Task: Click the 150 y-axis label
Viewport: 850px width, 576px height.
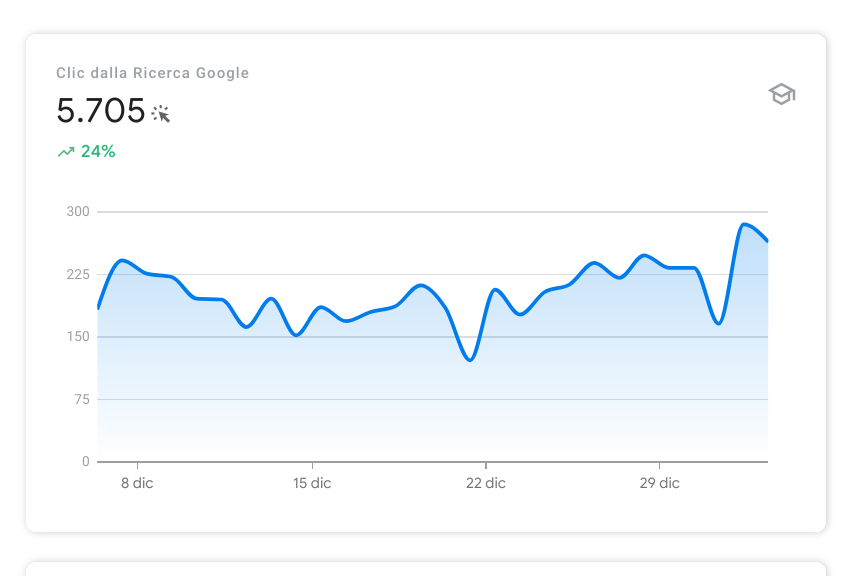Action: (78, 337)
